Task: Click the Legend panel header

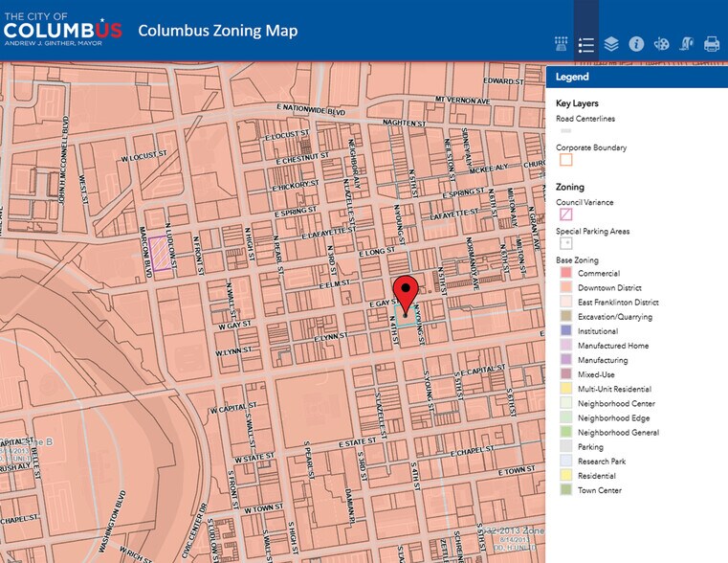Action: (636, 77)
